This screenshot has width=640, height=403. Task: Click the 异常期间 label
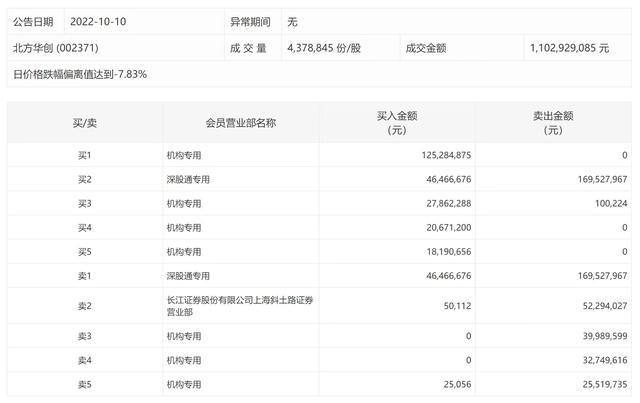point(250,22)
